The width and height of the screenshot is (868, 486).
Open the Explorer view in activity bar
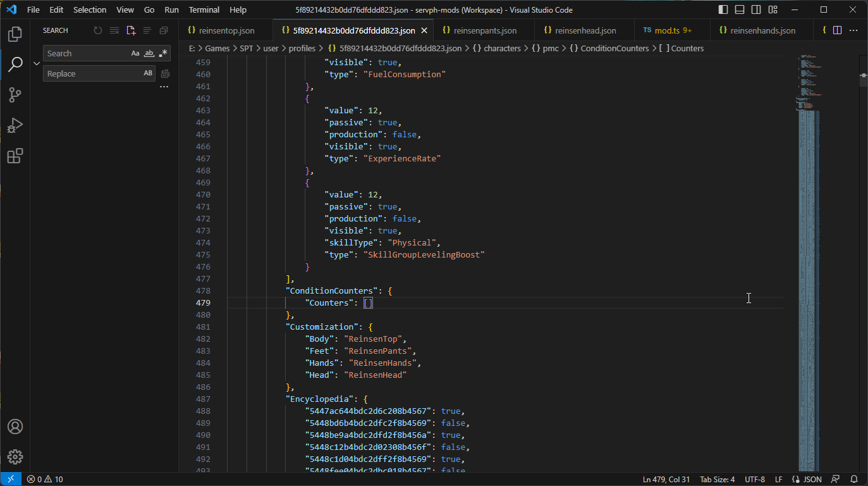point(15,34)
